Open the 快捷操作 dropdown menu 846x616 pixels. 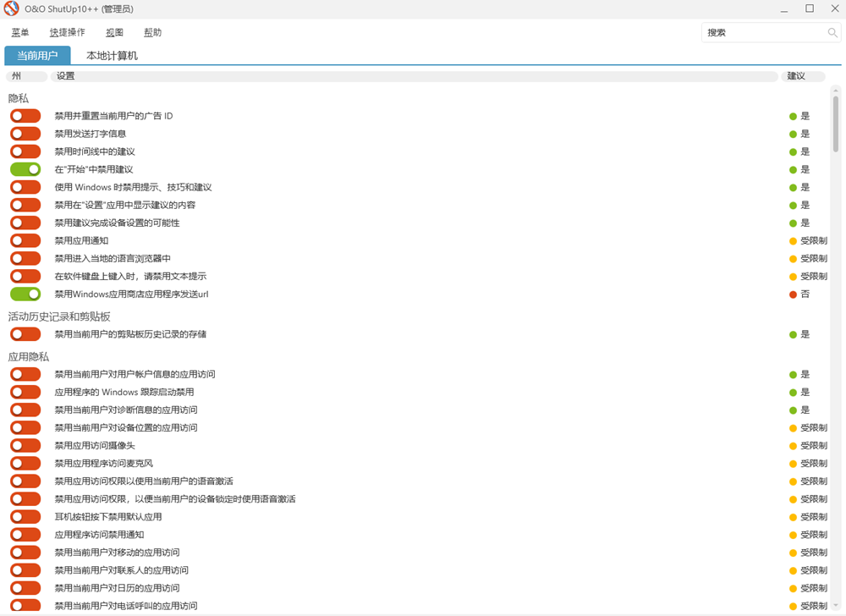tap(67, 33)
